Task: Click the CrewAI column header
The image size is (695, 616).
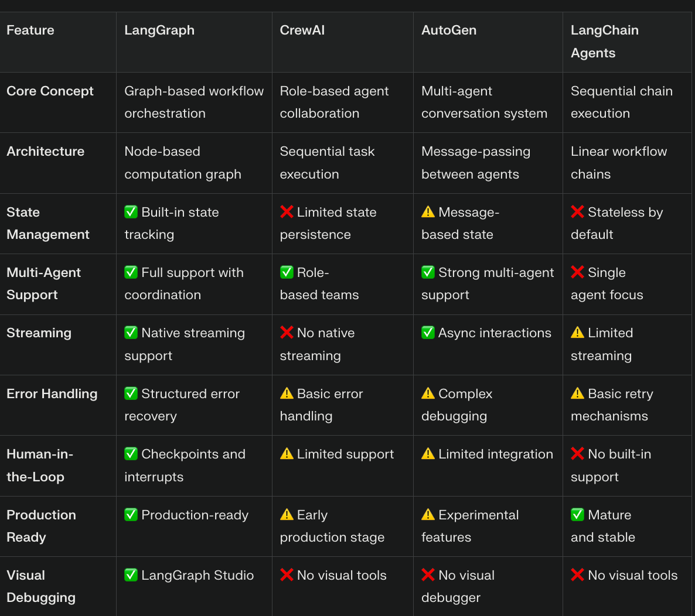Action: point(302,30)
